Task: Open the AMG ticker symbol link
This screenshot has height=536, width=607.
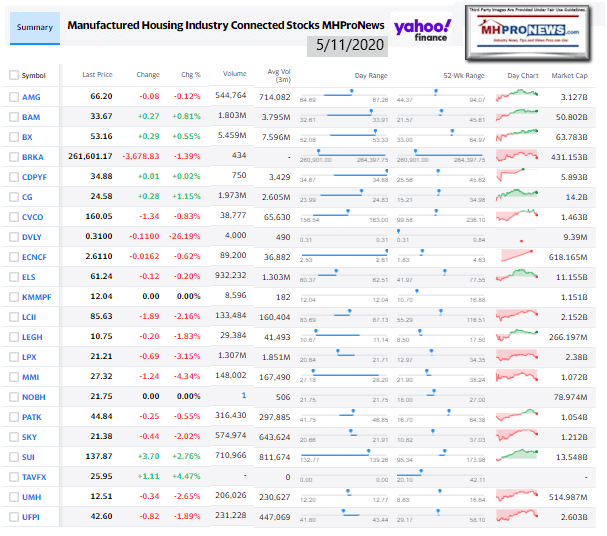Action: click(x=32, y=96)
